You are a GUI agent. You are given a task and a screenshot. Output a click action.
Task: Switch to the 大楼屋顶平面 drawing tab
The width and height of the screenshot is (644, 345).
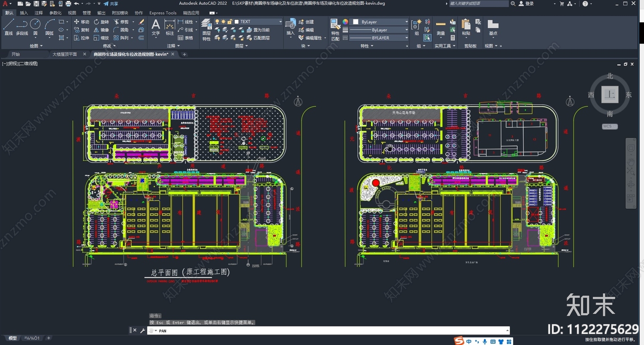point(65,54)
